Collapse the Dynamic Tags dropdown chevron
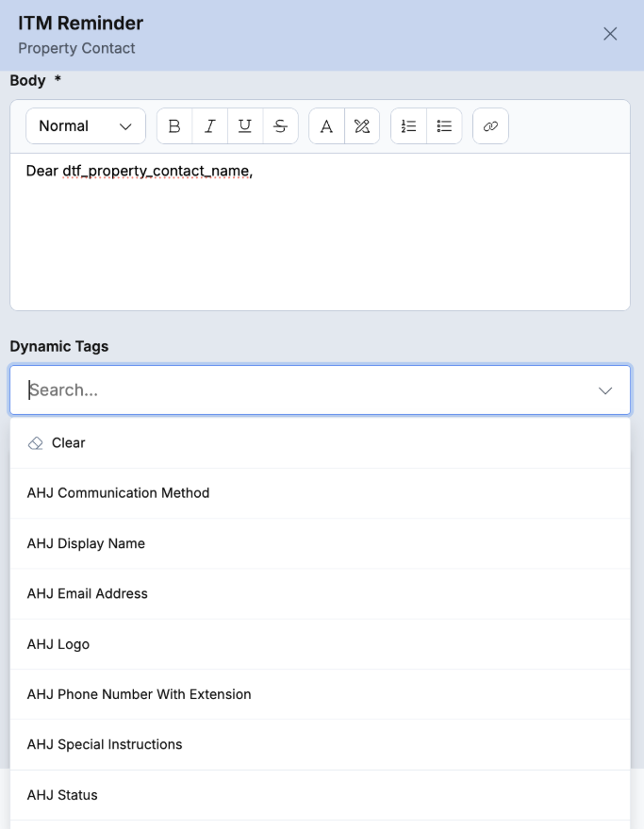The width and height of the screenshot is (644, 829). click(605, 390)
